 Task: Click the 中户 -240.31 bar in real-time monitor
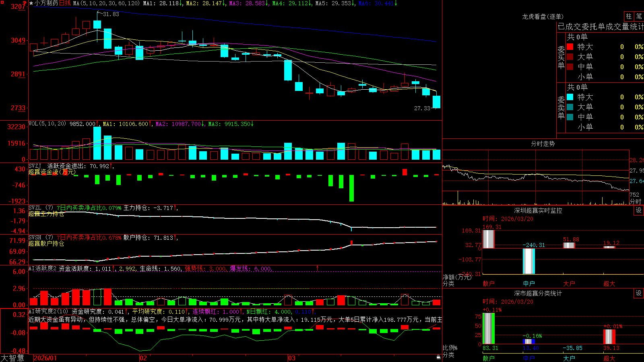pos(529,261)
